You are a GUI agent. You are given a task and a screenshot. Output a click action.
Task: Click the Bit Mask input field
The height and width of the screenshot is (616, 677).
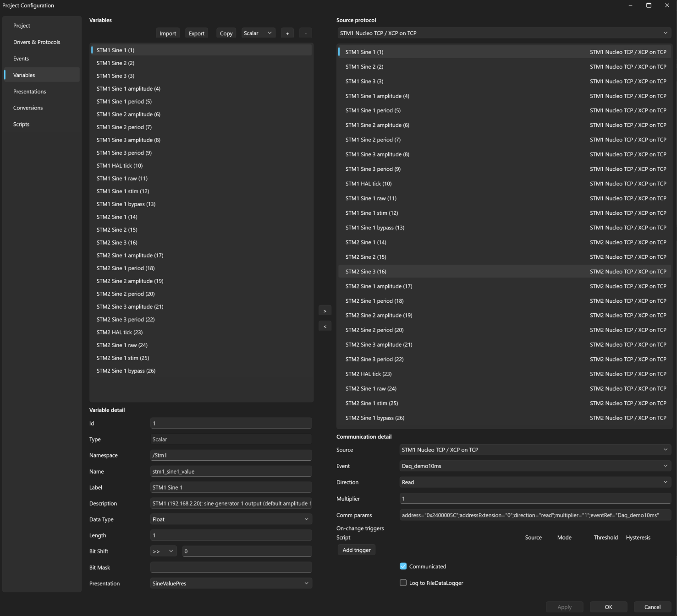pos(231,567)
